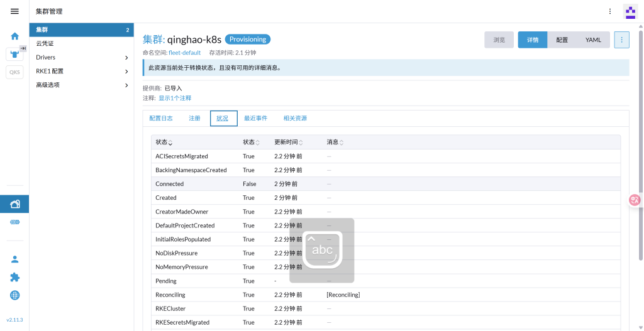Switch to the 最近事件 tab
This screenshot has height=331, width=644.
click(x=255, y=118)
